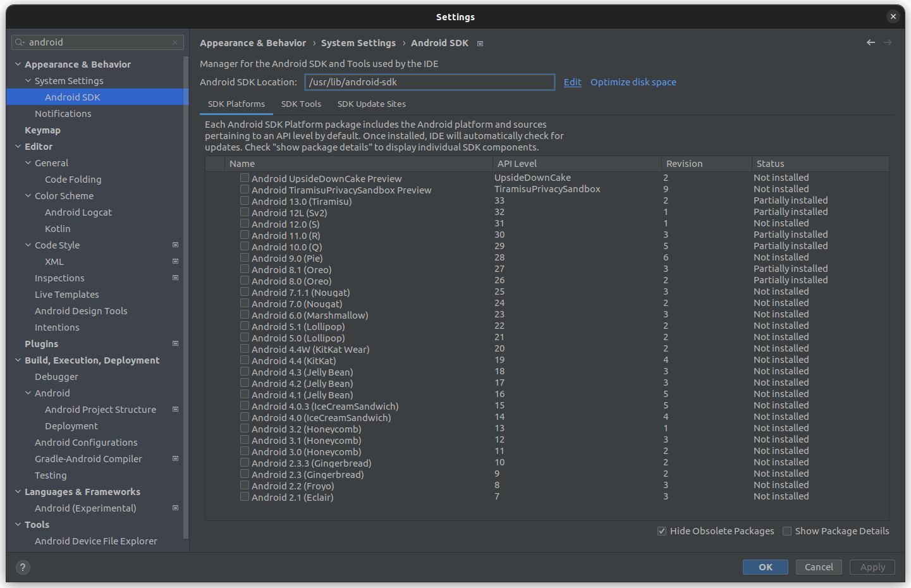
Task: Check Android 9.0 (Pie) checkbox
Action: point(245,258)
